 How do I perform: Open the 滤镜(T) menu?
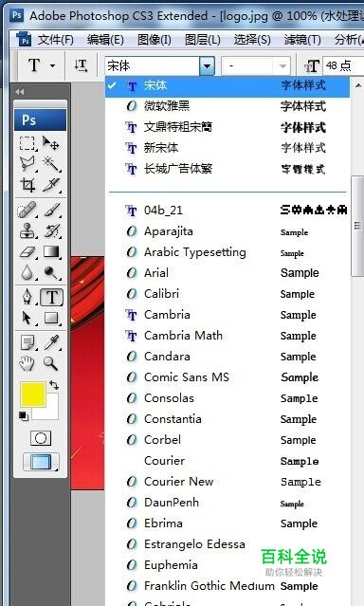point(302,40)
